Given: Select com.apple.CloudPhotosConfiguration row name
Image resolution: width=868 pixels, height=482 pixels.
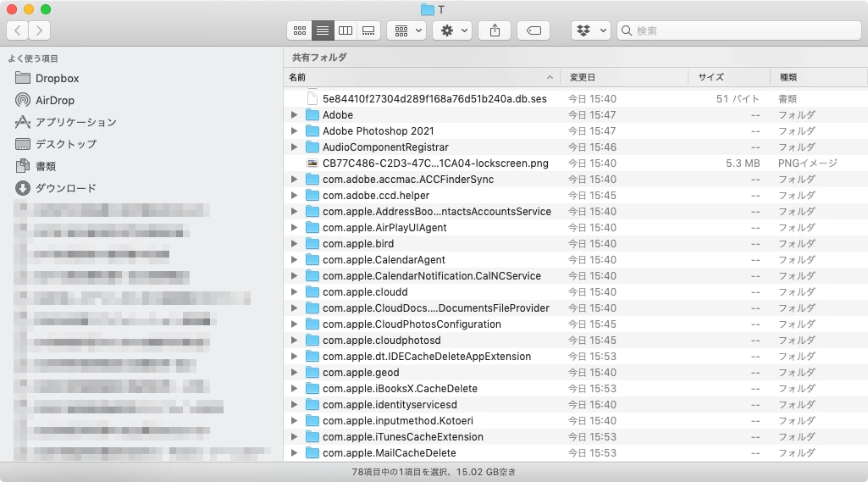Looking at the screenshot, I should 412,324.
